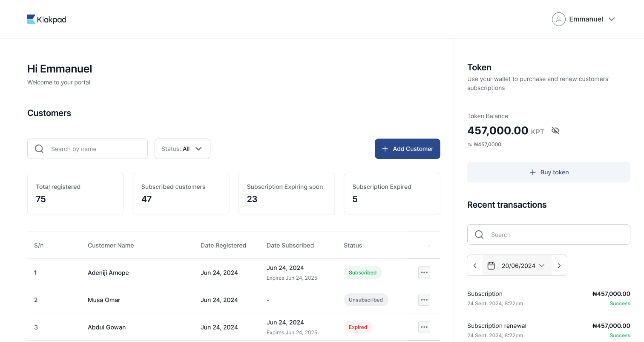Open actions menu for Adeniji Amope

coord(424,272)
